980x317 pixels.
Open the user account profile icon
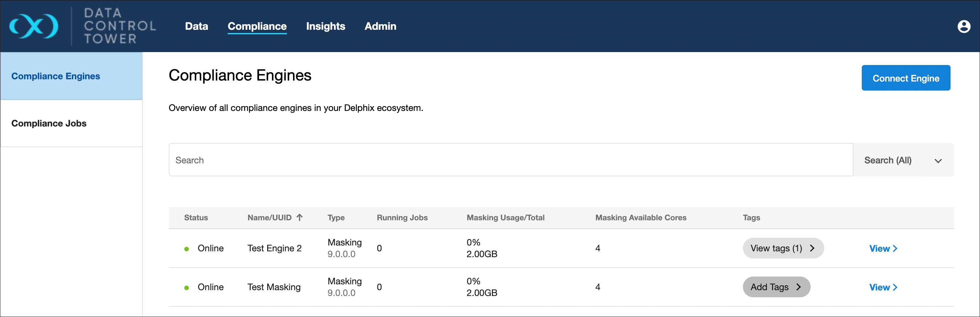(x=963, y=26)
